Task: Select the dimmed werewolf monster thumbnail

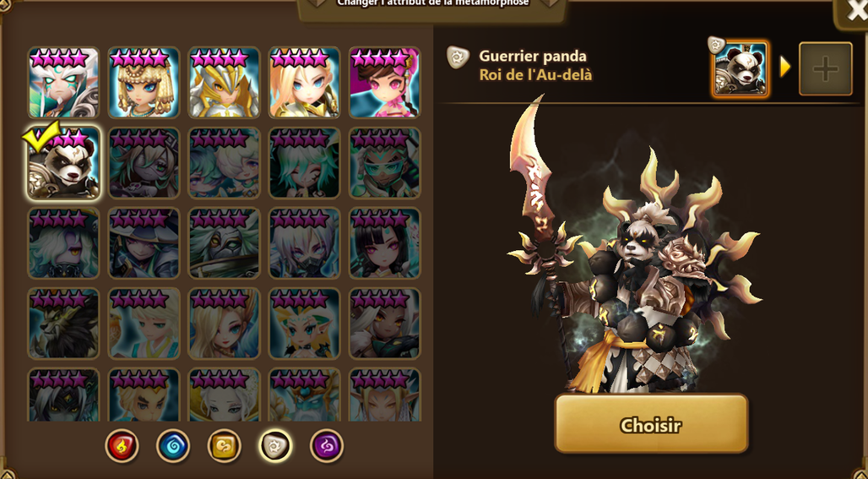Action: point(63,324)
